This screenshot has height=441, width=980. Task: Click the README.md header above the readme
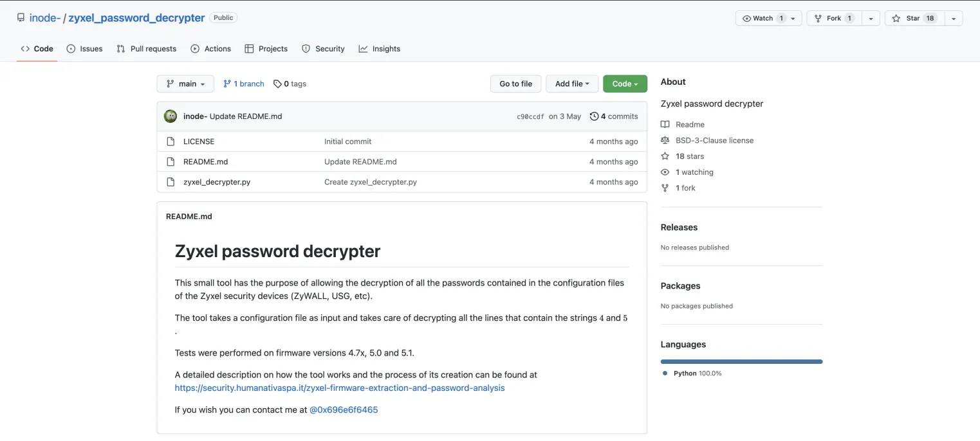tap(189, 217)
